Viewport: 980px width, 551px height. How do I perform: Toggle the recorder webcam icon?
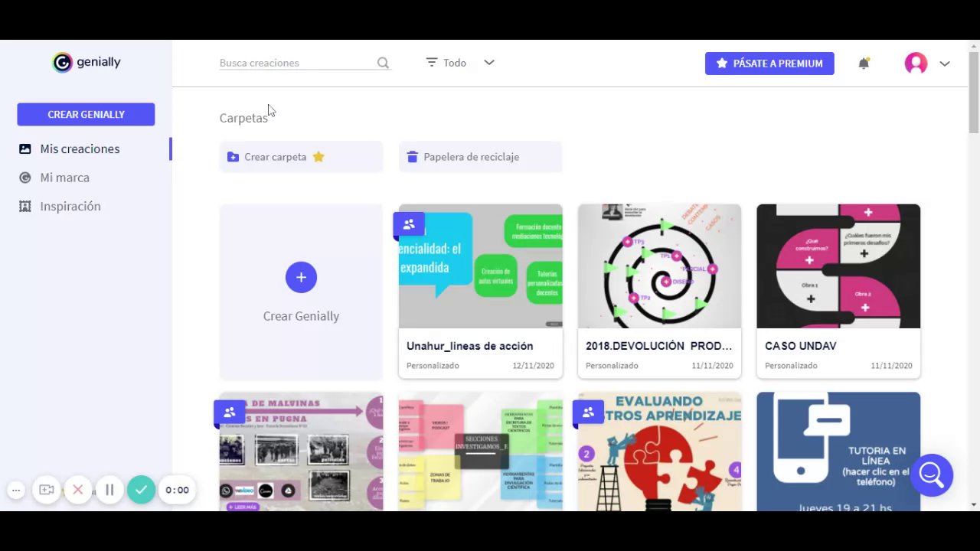(47, 490)
